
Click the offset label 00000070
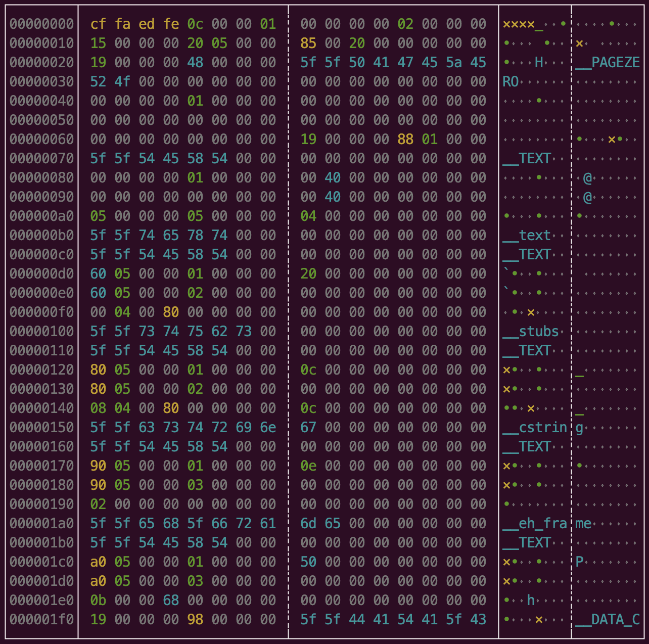(41, 159)
